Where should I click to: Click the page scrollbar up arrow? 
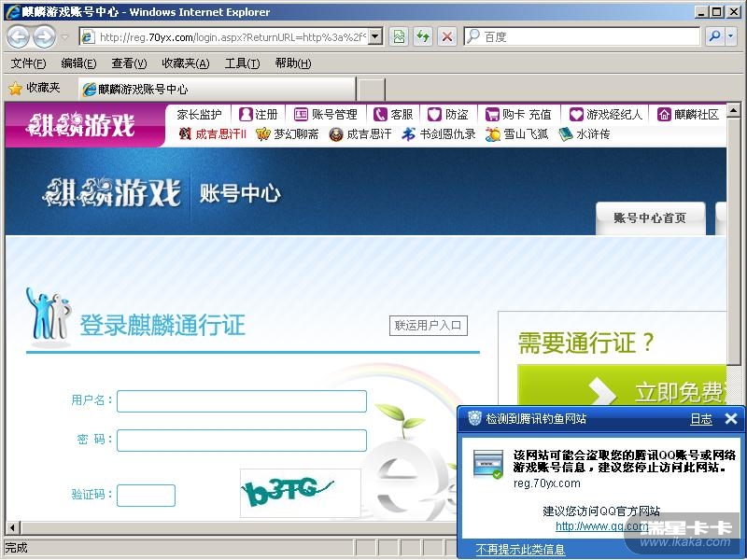[x=734, y=110]
